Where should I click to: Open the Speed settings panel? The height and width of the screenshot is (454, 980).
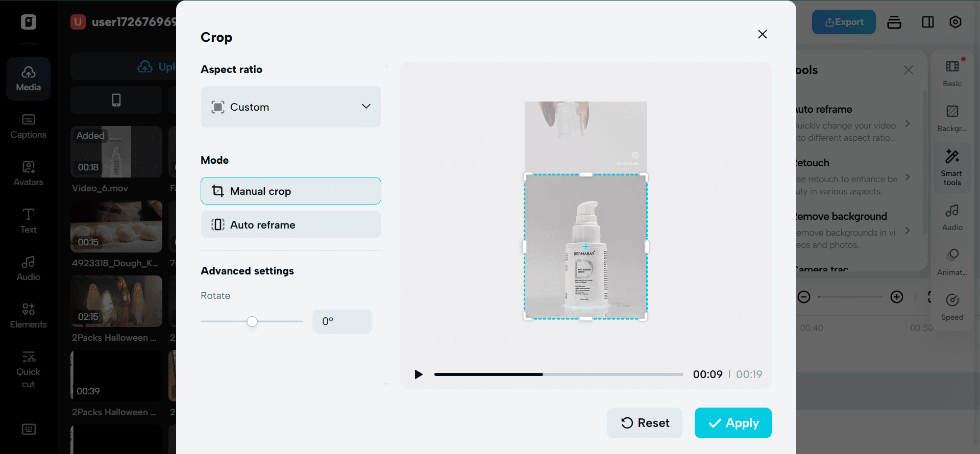[x=952, y=307]
